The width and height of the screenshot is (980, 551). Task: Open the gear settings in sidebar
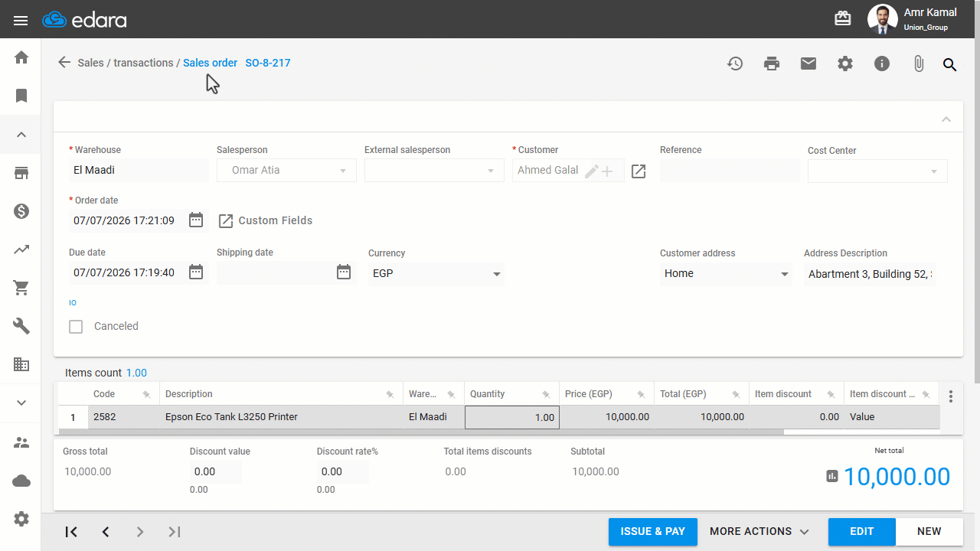pos(21,519)
